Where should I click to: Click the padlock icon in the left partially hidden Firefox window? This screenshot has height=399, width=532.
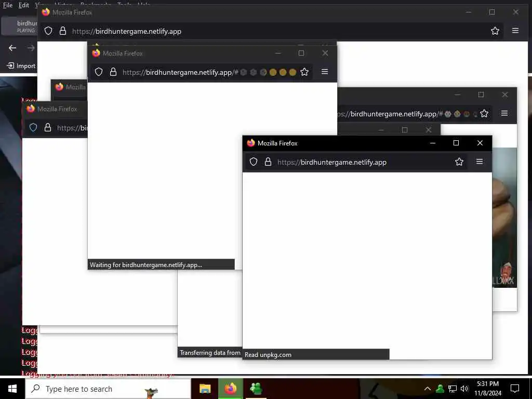point(48,128)
